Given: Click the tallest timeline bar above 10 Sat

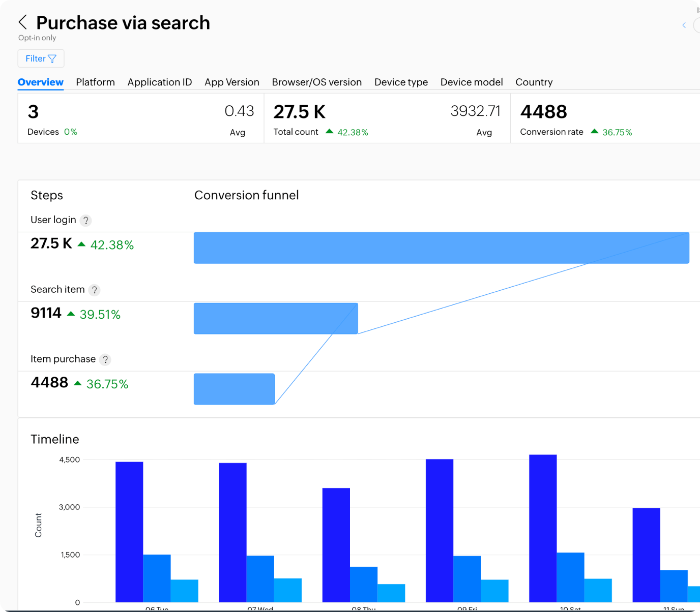Looking at the screenshot, I should (x=544, y=529).
